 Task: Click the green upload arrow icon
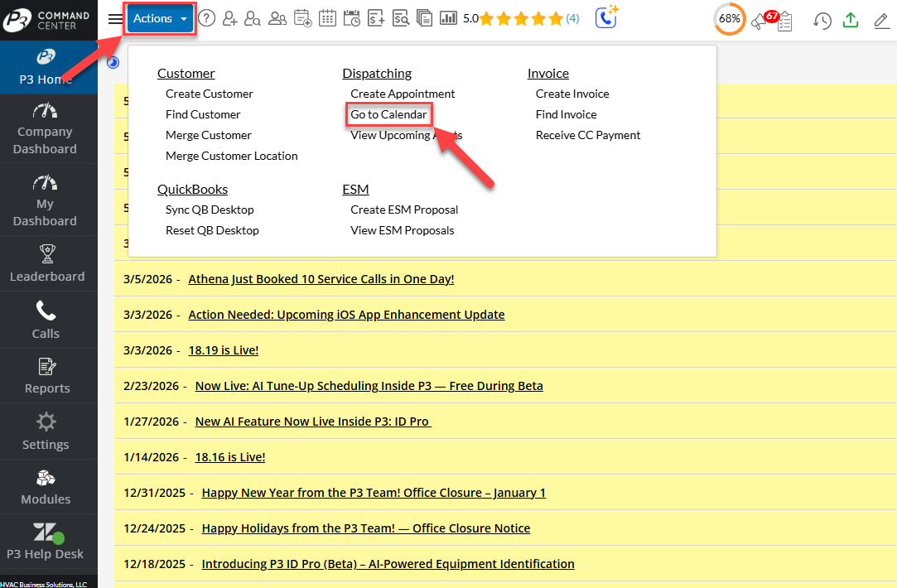pos(851,20)
